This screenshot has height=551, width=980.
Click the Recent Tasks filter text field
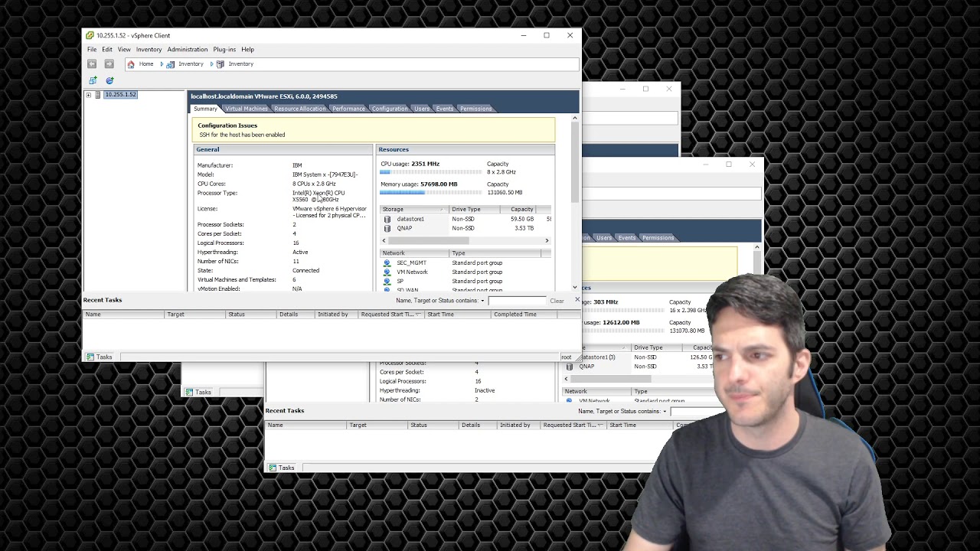coord(517,301)
